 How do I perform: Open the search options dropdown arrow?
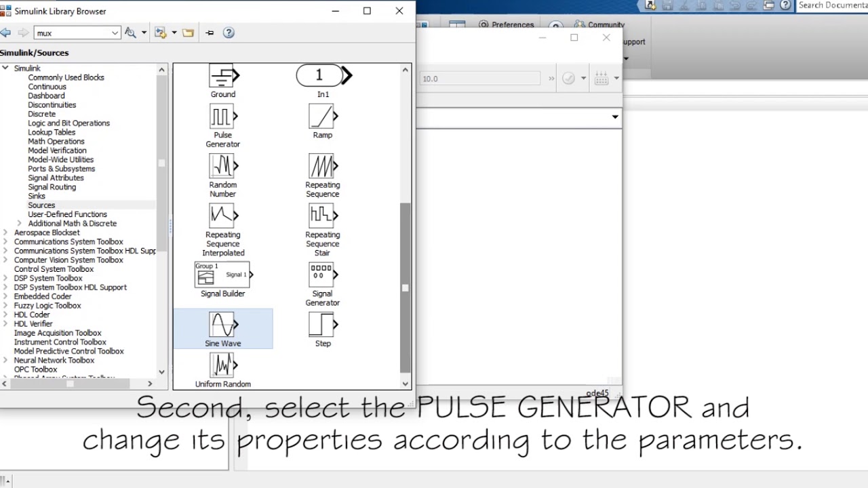pyautogui.click(x=144, y=33)
